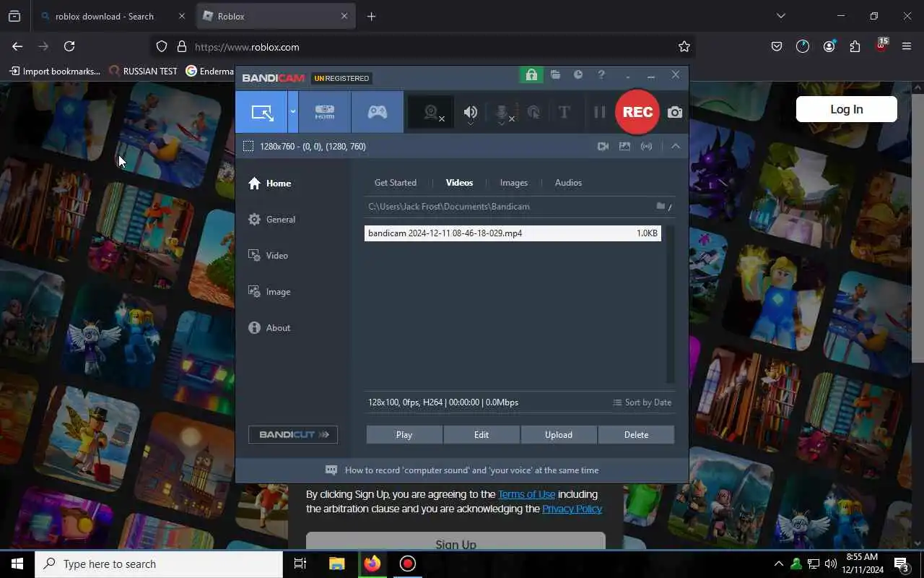Open Video settings in sidebar
The height and width of the screenshot is (578, 924).
268,256
